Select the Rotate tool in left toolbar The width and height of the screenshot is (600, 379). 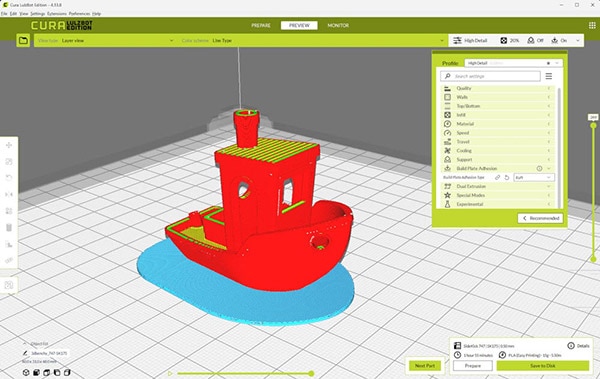pos(9,178)
